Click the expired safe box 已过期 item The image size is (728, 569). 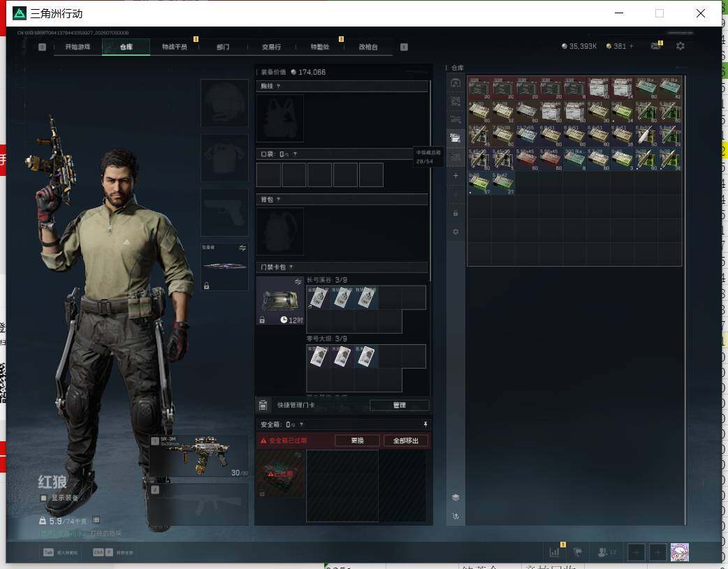click(280, 474)
